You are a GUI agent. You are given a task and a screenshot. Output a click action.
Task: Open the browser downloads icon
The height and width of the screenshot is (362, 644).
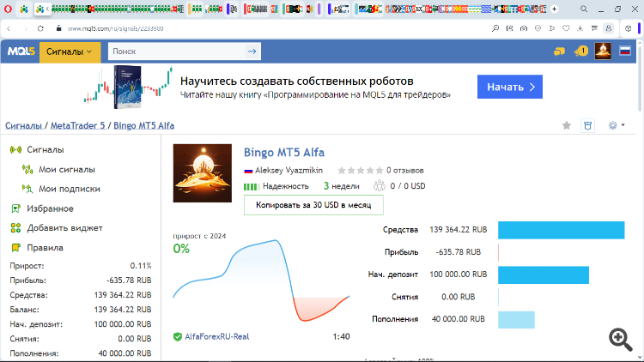(580, 28)
